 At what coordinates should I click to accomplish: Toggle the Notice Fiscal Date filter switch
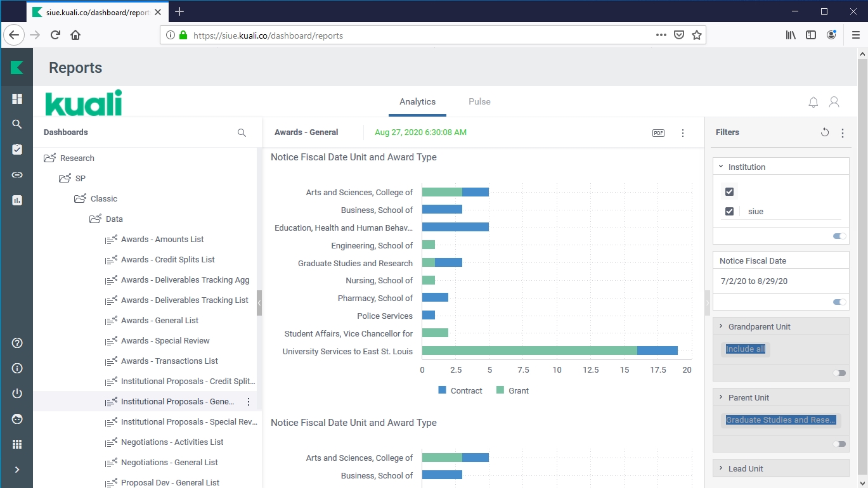(839, 302)
